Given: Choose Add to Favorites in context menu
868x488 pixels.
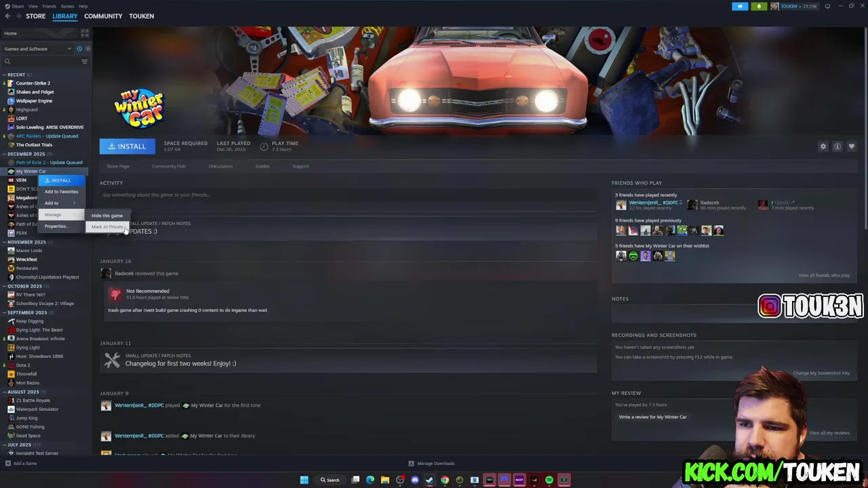Looking at the screenshot, I should (61, 192).
